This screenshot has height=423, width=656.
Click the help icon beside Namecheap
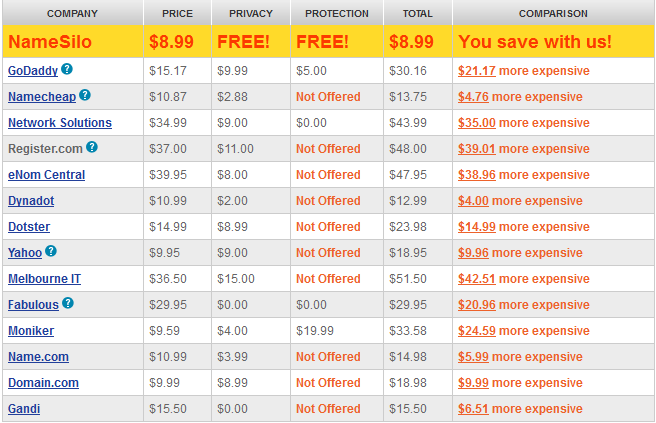click(x=85, y=96)
